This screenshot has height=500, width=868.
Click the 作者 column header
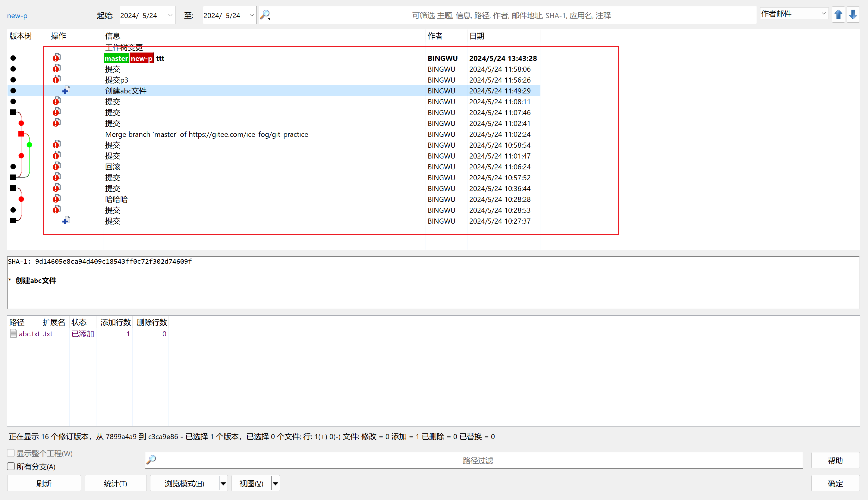435,36
